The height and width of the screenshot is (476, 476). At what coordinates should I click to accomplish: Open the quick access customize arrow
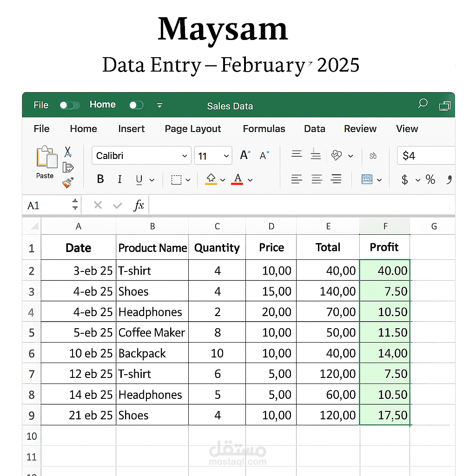pos(159,106)
